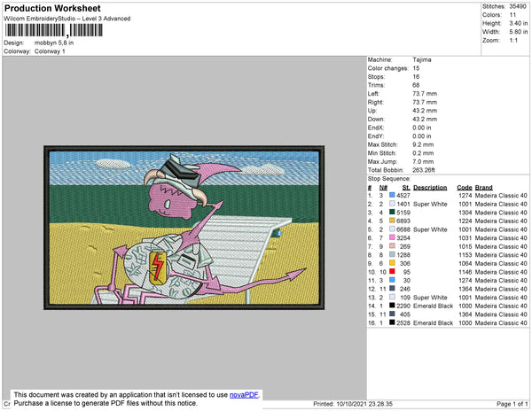Screen dimensions: 532x411
Task: Click thread code 1146 in row 10
Action: pyautogui.click(x=465, y=272)
